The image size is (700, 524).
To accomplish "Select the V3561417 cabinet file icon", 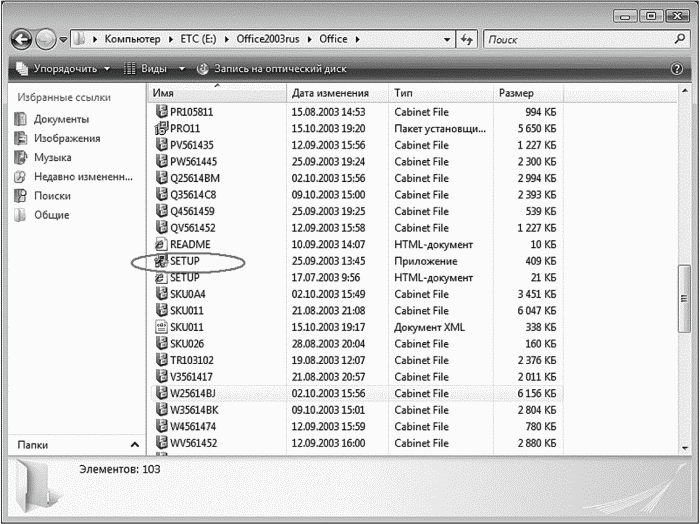I will click(161, 376).
